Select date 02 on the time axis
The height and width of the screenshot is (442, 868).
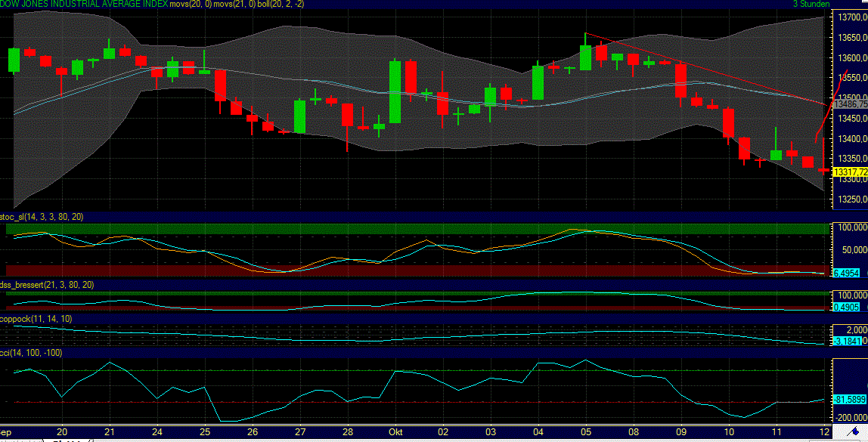[443, 431]
